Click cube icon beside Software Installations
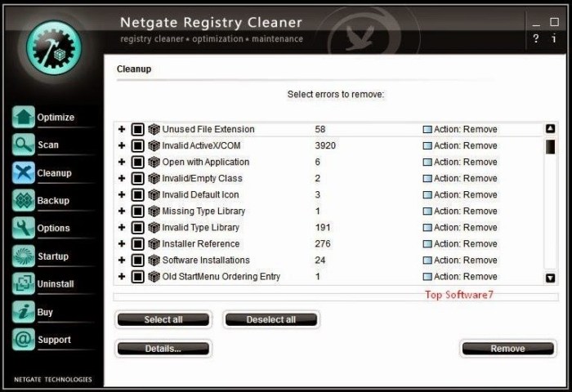The height and width of the screenshot is (392, 572). (154, 260)
